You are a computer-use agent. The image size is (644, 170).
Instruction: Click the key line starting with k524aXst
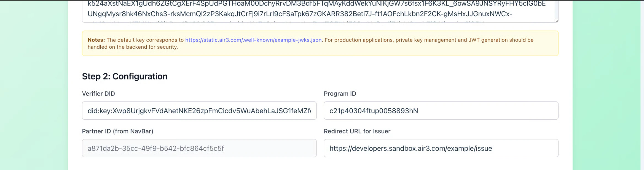pos(316,4)
